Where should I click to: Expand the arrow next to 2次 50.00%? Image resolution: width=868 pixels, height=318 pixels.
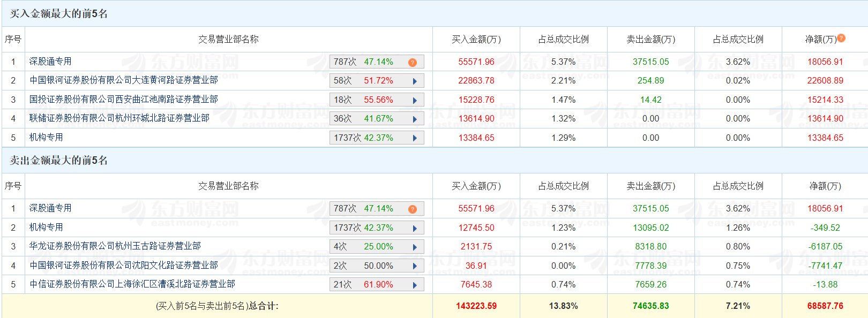[x=415, y=266]
